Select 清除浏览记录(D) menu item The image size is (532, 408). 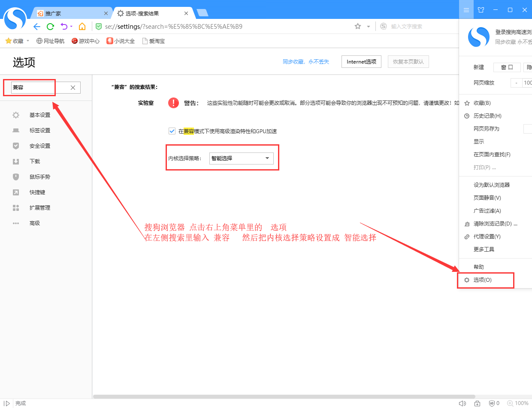coord(496,224)
